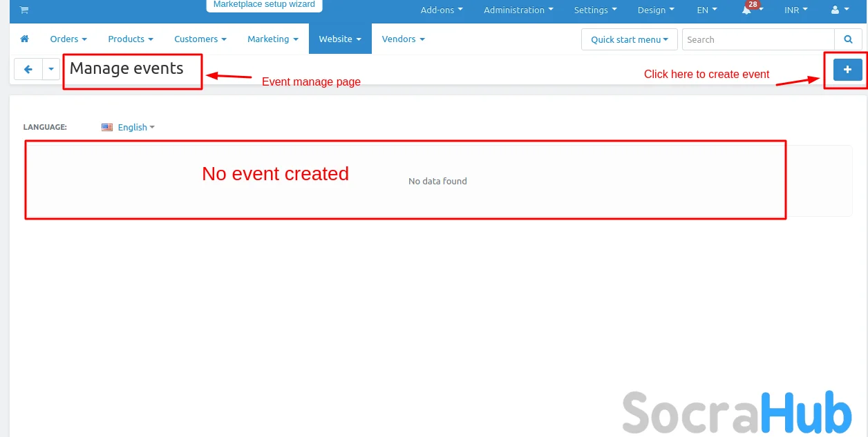This screenshot has height=437, width=868.
Task: Open the Products menu
Action: coord(131,39)
